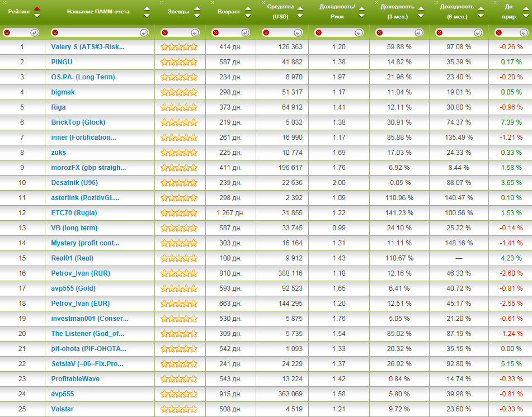Sort Доходность (3 мес.) ascending with up arrow

coord(421,9)
